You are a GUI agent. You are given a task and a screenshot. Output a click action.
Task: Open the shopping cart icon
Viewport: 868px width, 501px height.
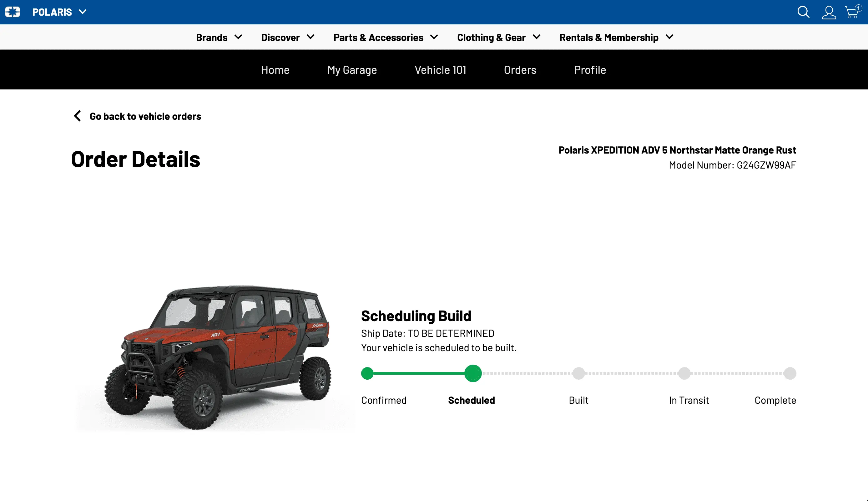[852, 13]
